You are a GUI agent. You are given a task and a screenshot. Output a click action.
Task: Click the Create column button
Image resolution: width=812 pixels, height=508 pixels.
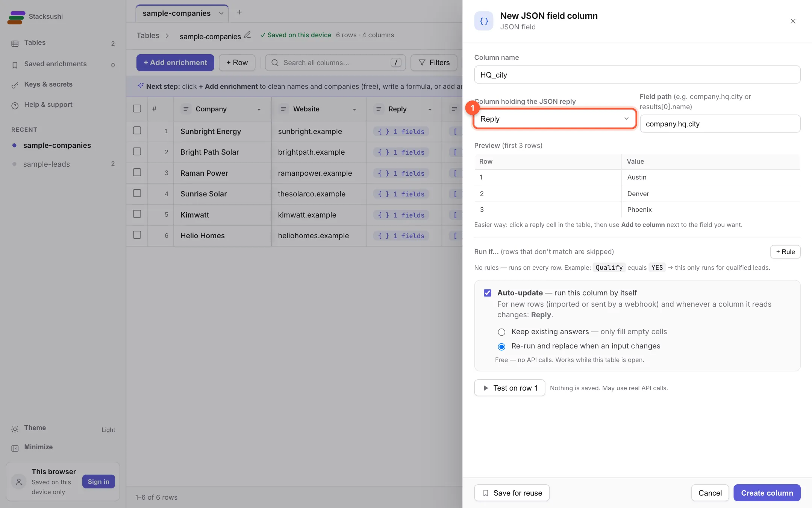point(767,493)
